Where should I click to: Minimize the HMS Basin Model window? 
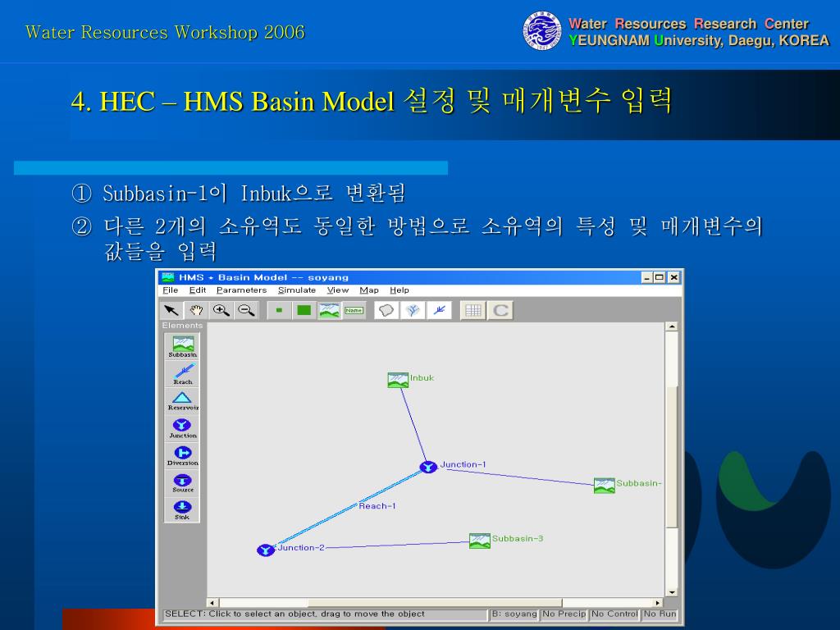647,277
